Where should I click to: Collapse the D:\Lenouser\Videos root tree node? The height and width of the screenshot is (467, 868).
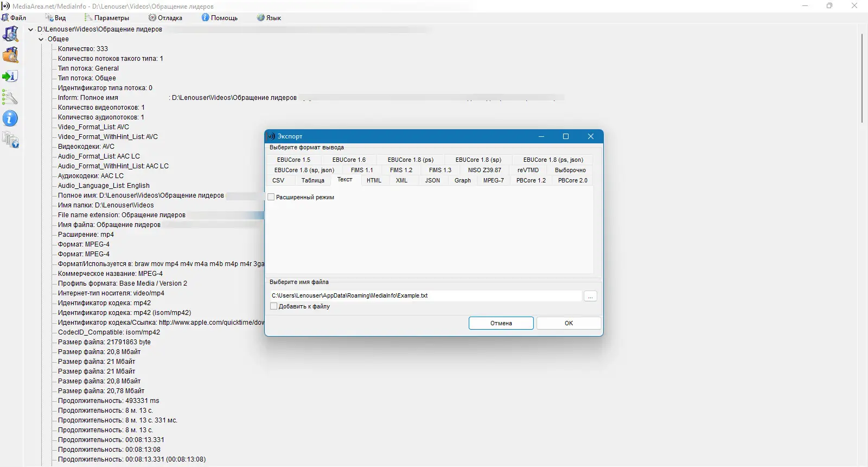coord(31,29)
